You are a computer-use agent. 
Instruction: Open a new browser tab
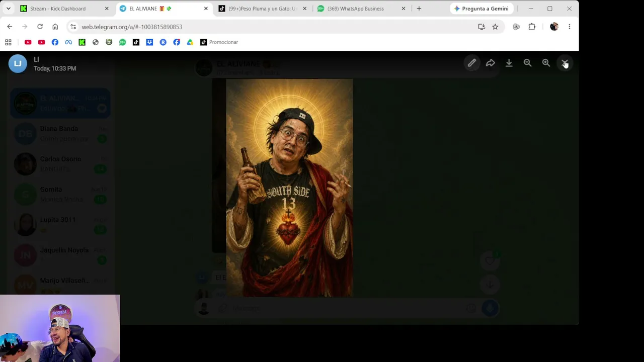[x=419, y=9]
